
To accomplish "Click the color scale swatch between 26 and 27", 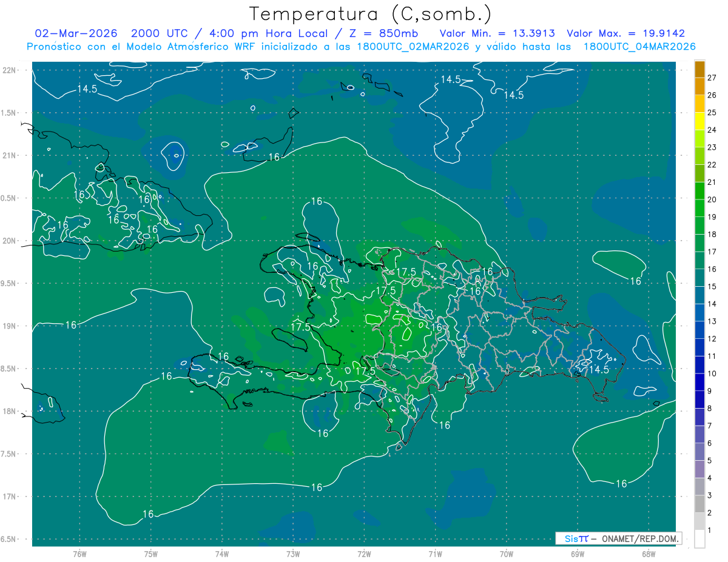I will pos(699,86).
